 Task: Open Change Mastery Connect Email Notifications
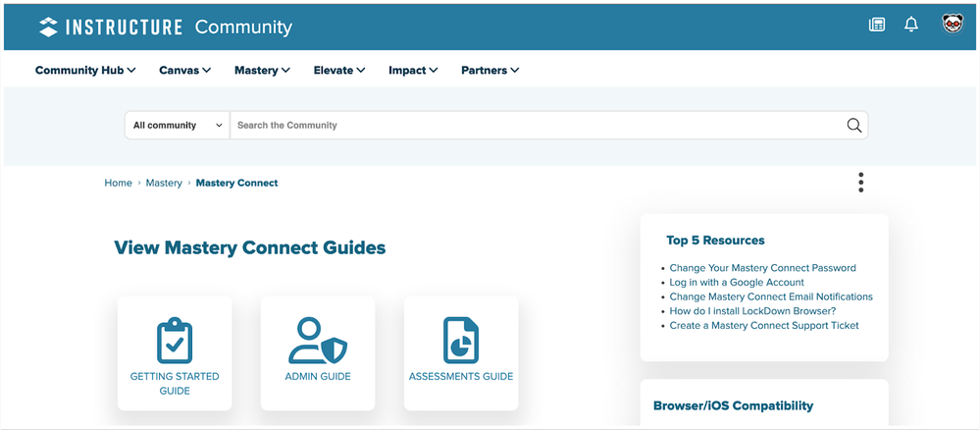pos(771,296)
